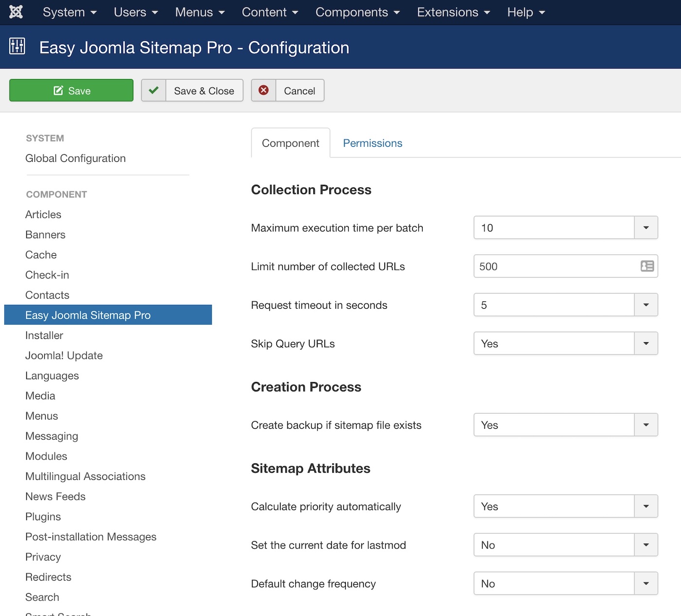
Task: Open Calculate priority automatically dropdown
Action: (566, 506)
